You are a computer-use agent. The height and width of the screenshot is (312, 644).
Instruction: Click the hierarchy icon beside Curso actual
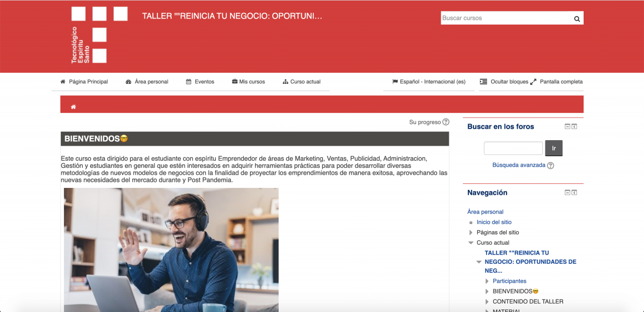coord(285,81)
